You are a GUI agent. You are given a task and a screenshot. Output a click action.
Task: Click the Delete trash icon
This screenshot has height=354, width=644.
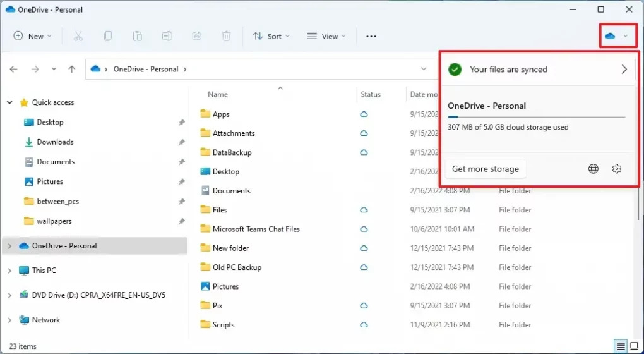coord(226,36)
